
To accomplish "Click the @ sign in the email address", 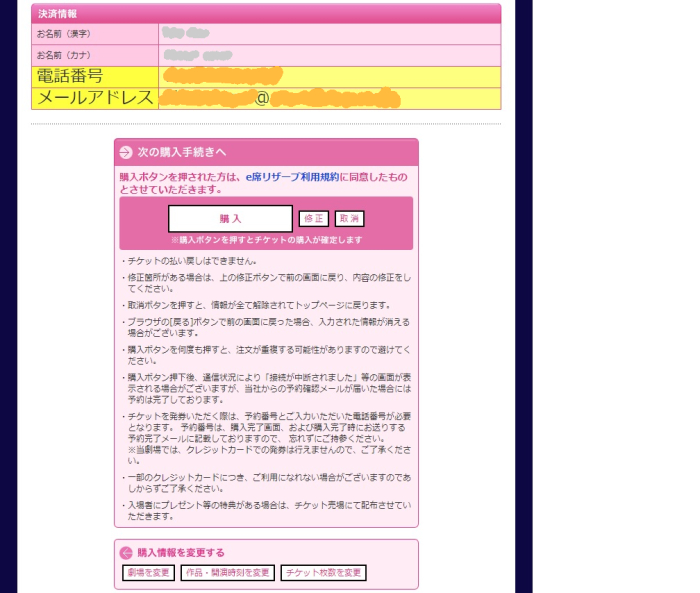I will [262, 98].
